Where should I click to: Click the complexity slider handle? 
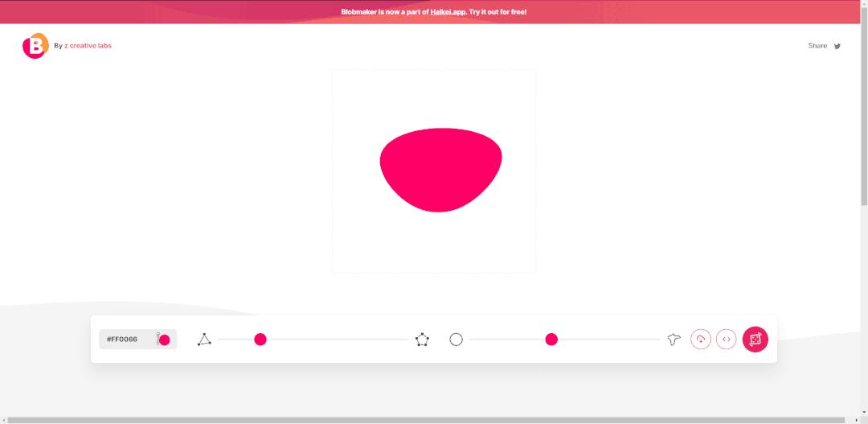260,340
